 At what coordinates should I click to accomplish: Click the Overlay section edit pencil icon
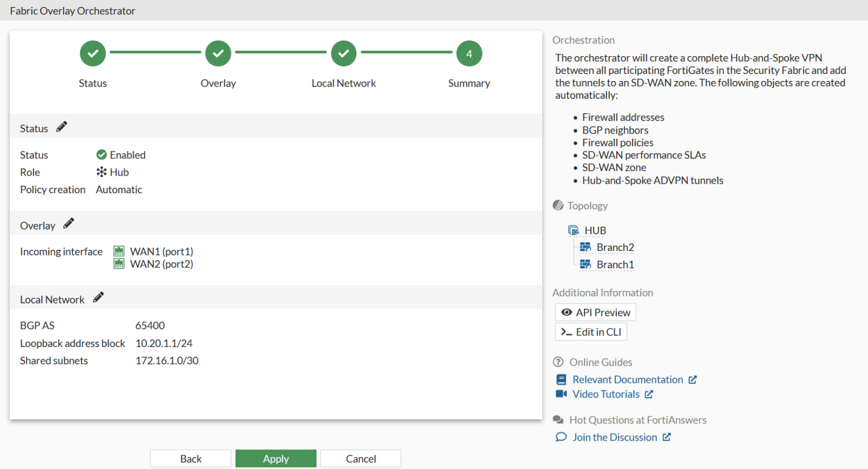(x=69, y=224)
